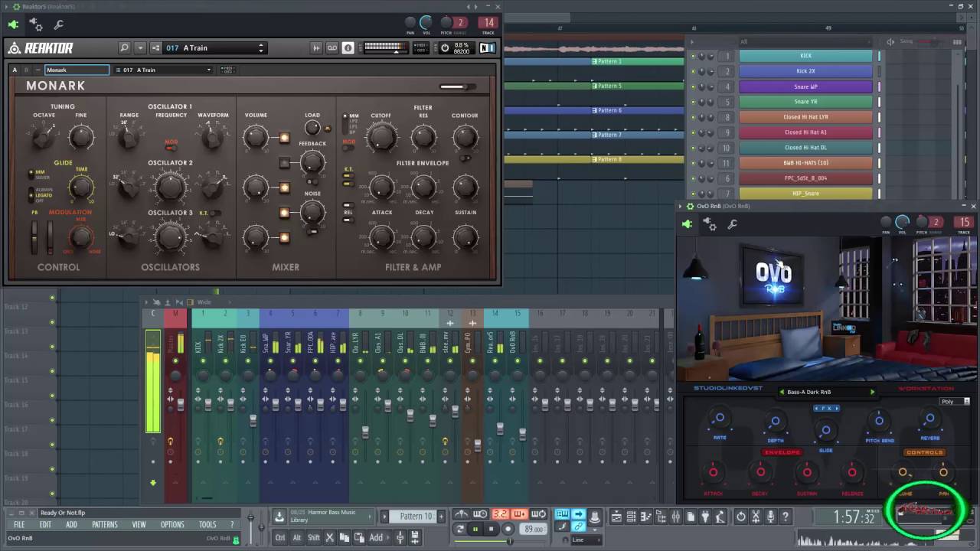
Task: Toggle the 3.2 countdown before recording
Action: (x=500, y=514)
